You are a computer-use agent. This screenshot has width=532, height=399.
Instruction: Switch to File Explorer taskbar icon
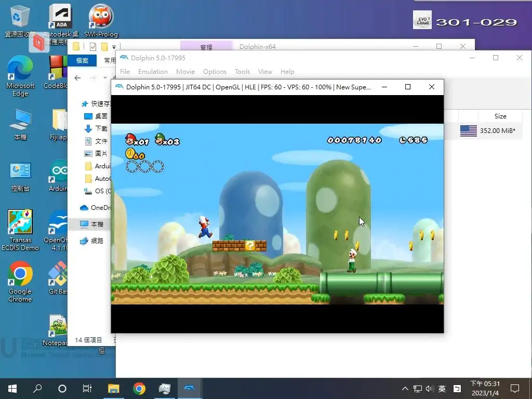point(114,389)
